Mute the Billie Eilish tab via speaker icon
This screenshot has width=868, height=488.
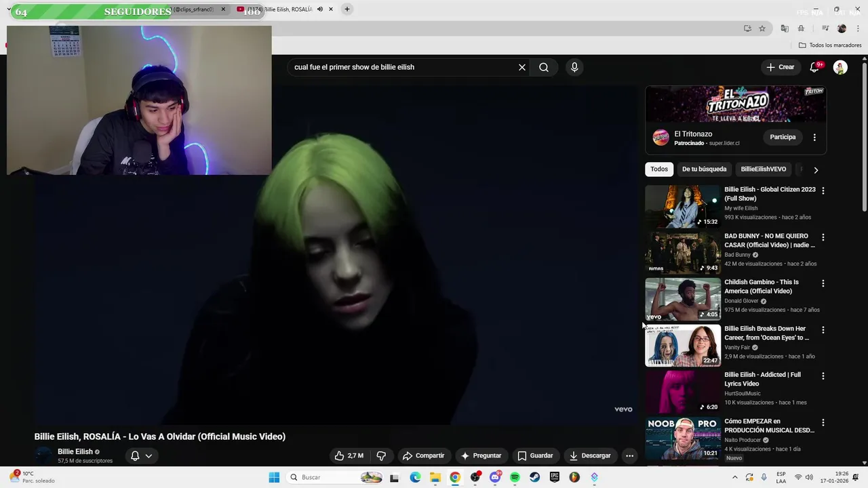click(320, 9)
